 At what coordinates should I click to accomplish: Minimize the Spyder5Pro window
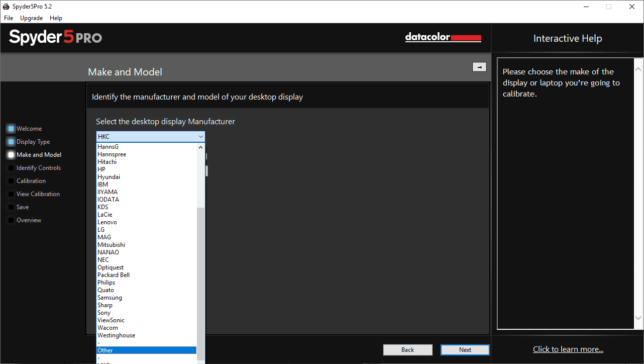(586, 7)
